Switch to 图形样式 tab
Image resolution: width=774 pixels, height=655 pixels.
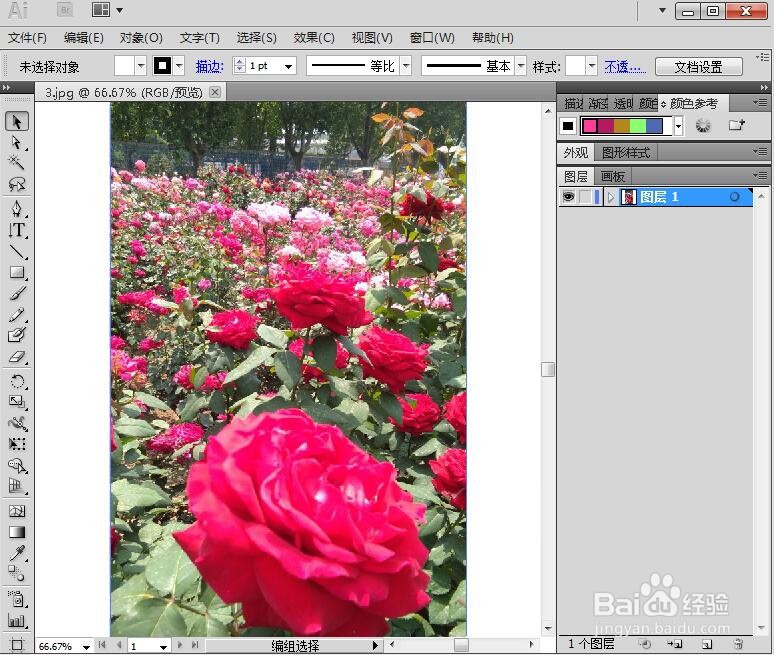(625, 153)
